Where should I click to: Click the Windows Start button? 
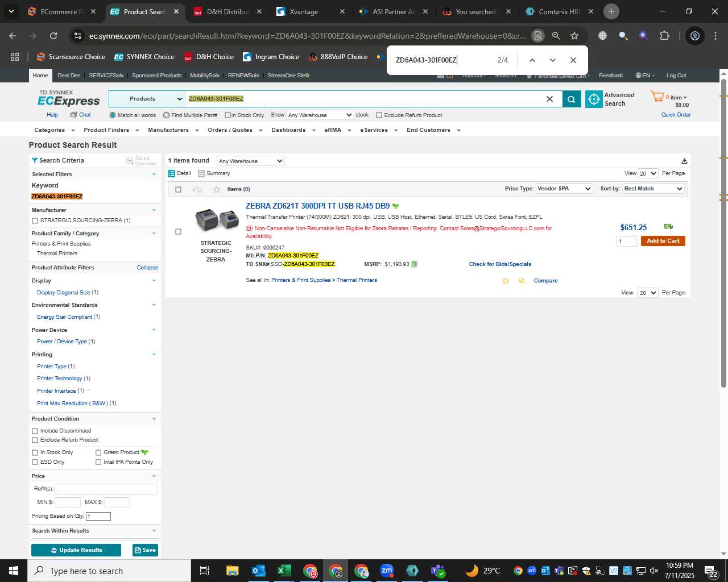tap(14, 571)
